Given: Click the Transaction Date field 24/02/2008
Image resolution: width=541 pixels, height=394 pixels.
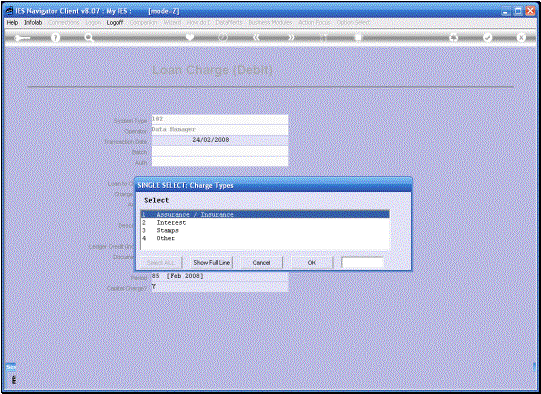Looking at the screenshot, I should pyautogui.click(x=220, y=140).
